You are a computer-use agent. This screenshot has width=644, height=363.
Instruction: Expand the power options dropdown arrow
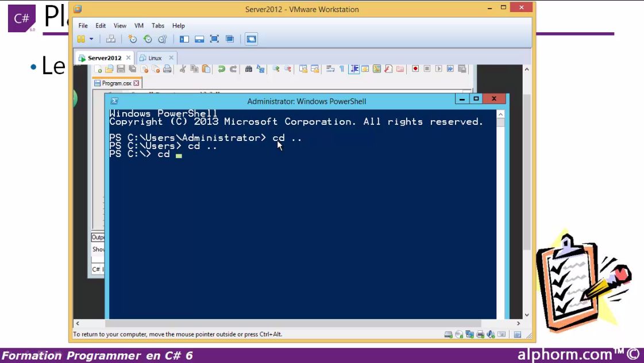tap(91, 39)
